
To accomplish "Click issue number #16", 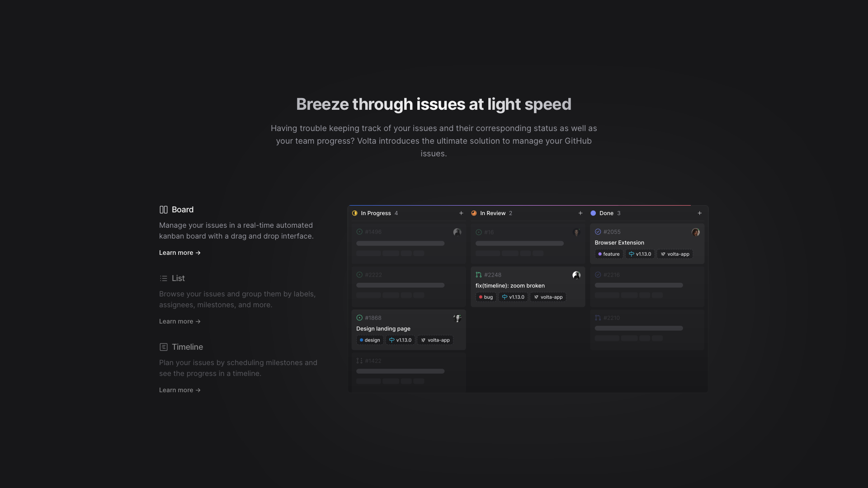I will (x=489, y=232).
